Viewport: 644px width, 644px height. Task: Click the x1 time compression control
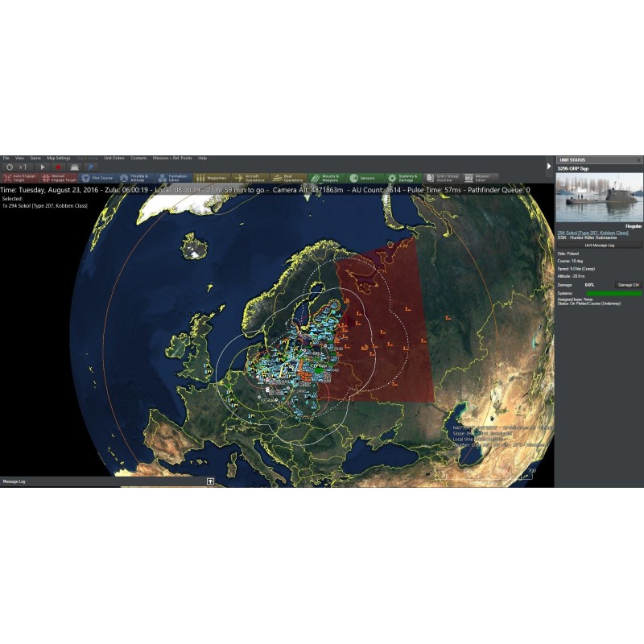click(x=26, y=167)
